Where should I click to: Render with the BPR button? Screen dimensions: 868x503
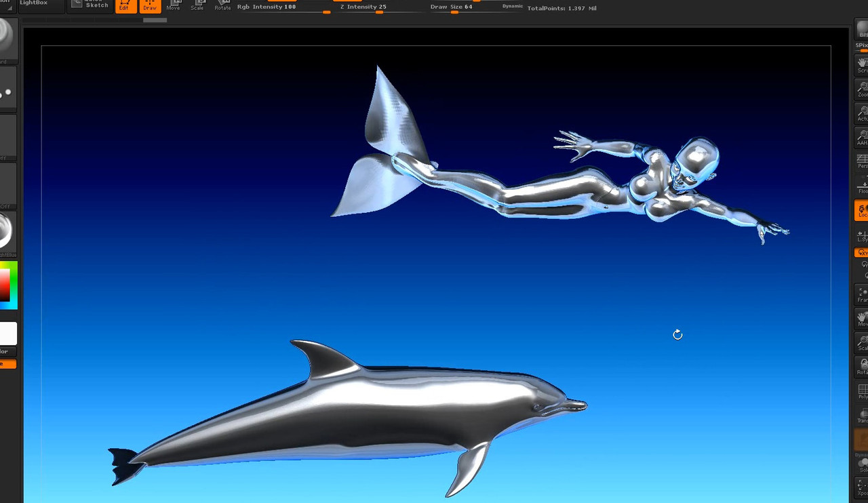[x=862, y=29]
